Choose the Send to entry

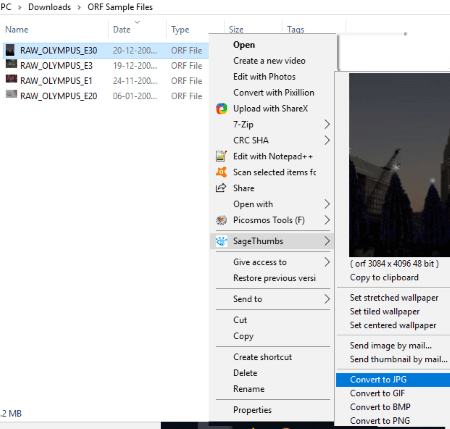(x=248, y=299)
